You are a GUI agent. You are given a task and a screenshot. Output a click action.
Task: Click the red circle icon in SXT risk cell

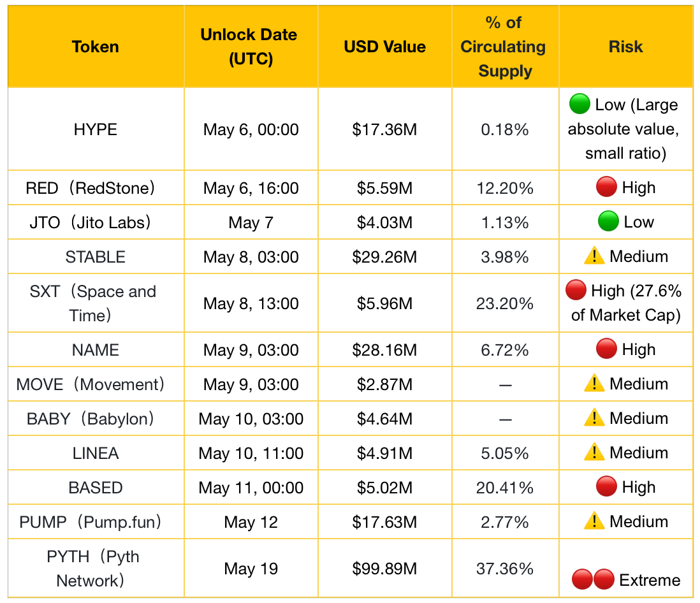pos(576,290)
